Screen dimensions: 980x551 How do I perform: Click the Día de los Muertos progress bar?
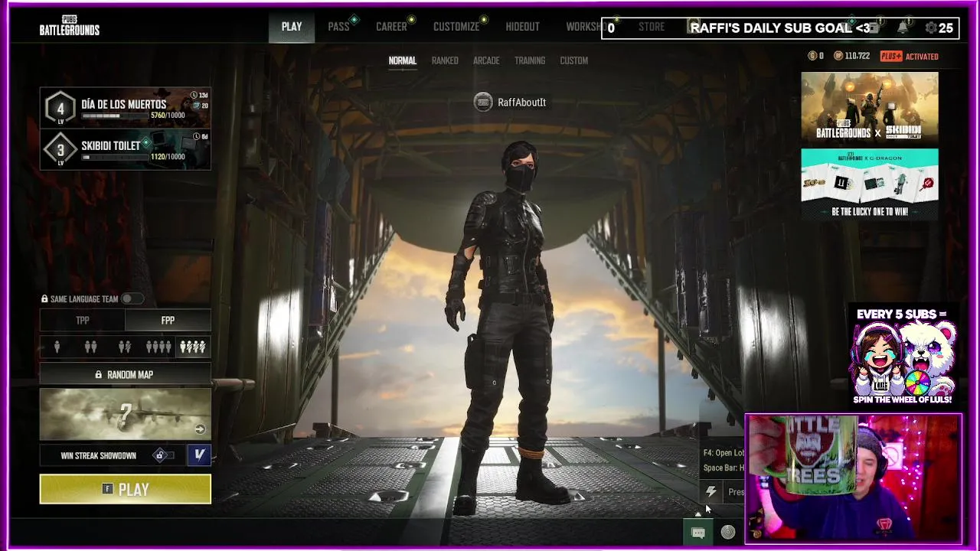click(x=114, y=116)
